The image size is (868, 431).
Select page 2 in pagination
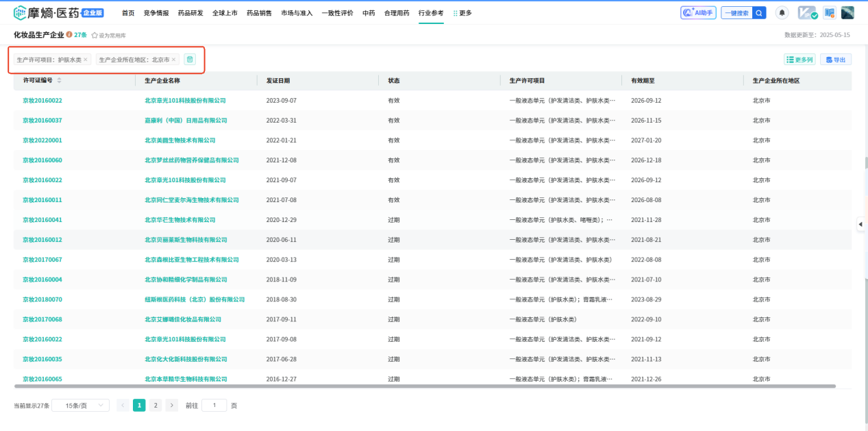click(x=156, y=405)
